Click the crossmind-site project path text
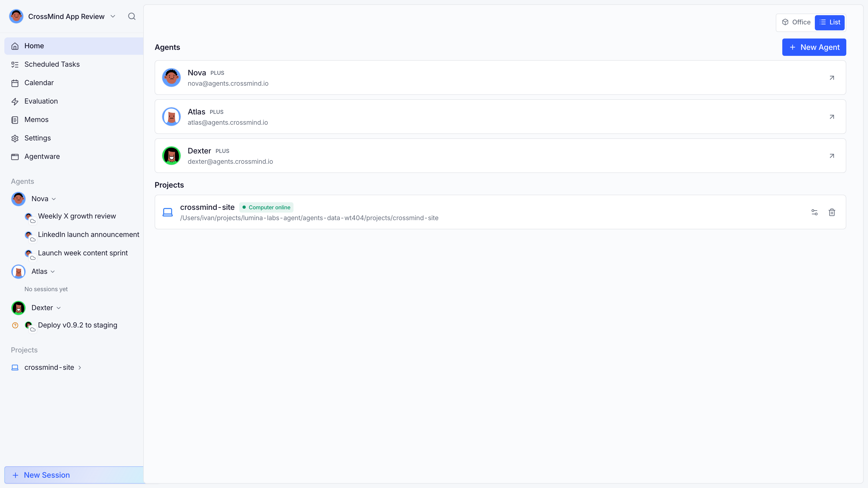This screenshot has height=488, width=868. point(309,218)
